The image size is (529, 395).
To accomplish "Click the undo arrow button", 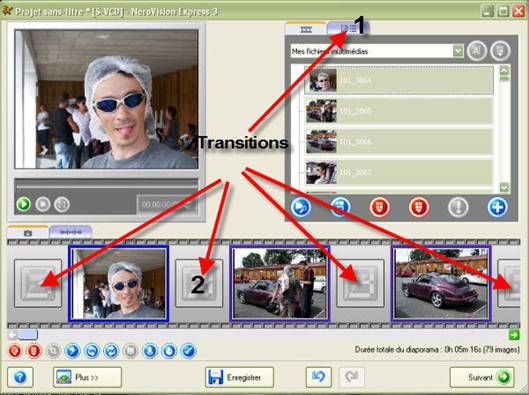I will click(x=318, y=377).
